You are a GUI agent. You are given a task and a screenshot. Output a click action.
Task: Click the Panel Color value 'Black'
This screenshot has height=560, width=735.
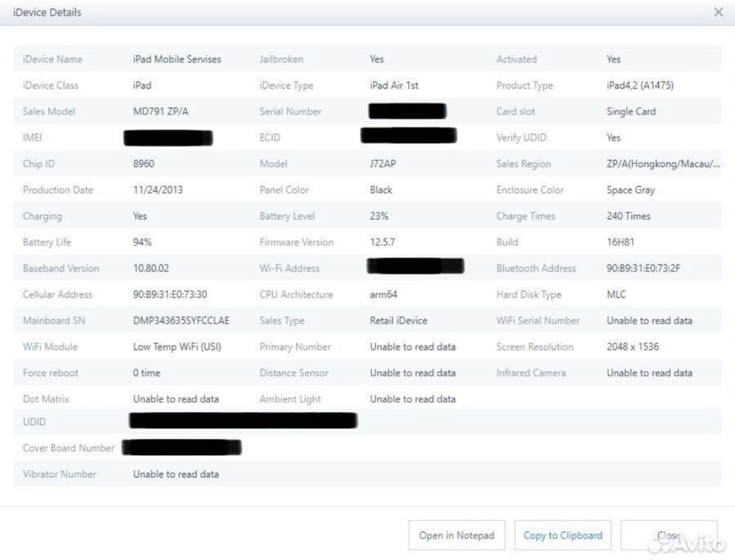coord(381,190)
